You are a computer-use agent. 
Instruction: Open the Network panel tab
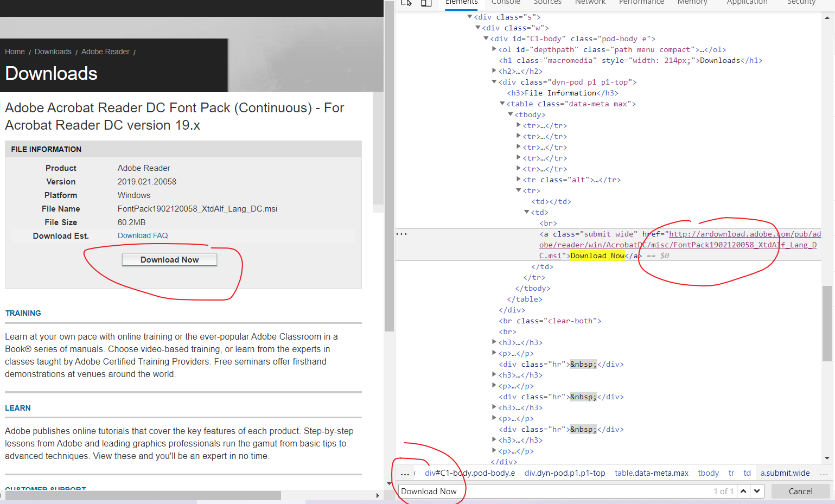tap(590, 3)
